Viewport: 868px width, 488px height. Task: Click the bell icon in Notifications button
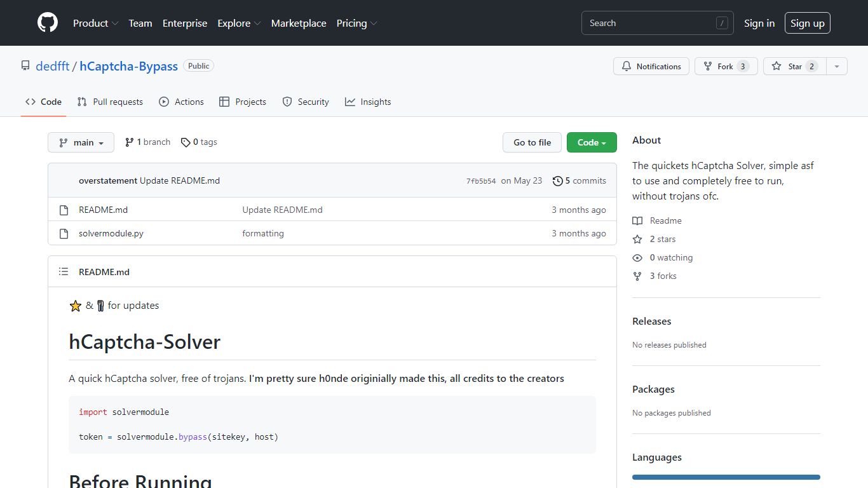[x=627, y=66]
